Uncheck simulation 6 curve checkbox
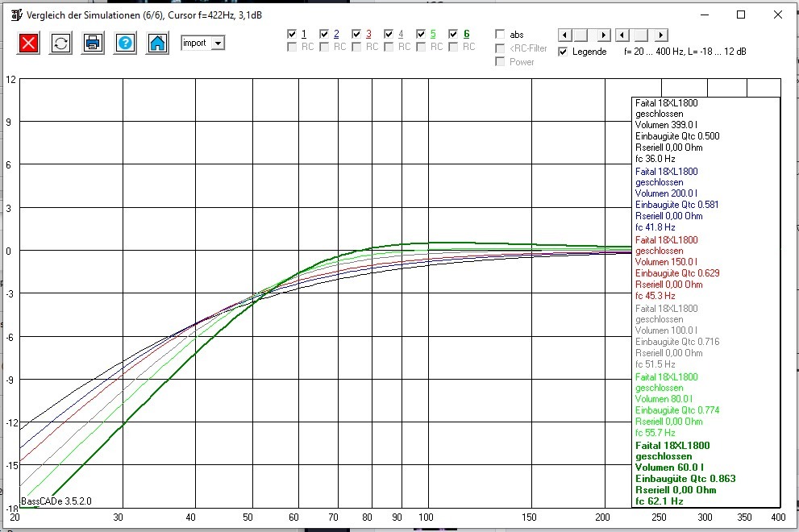Viewport: 799px width, 532px height. click(x=453, y=34)
